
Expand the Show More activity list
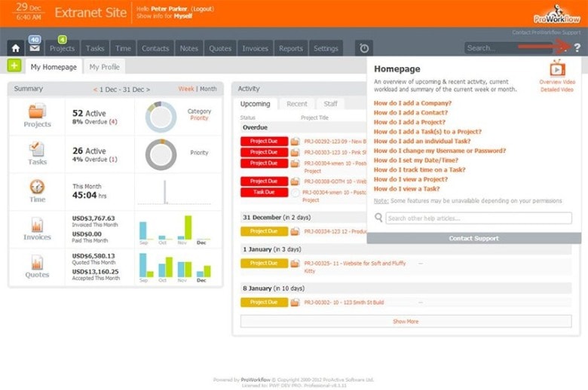[x=405, y=321]
